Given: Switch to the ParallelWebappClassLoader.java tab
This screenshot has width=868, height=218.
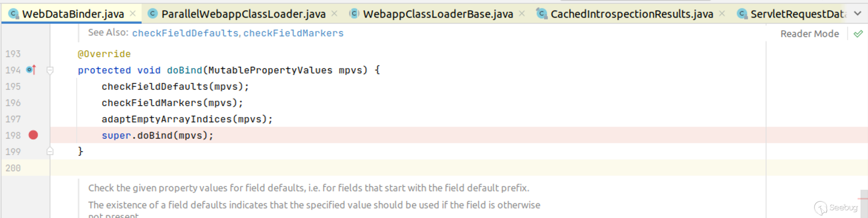Looking at the screenshot, I should coord(243,14).
